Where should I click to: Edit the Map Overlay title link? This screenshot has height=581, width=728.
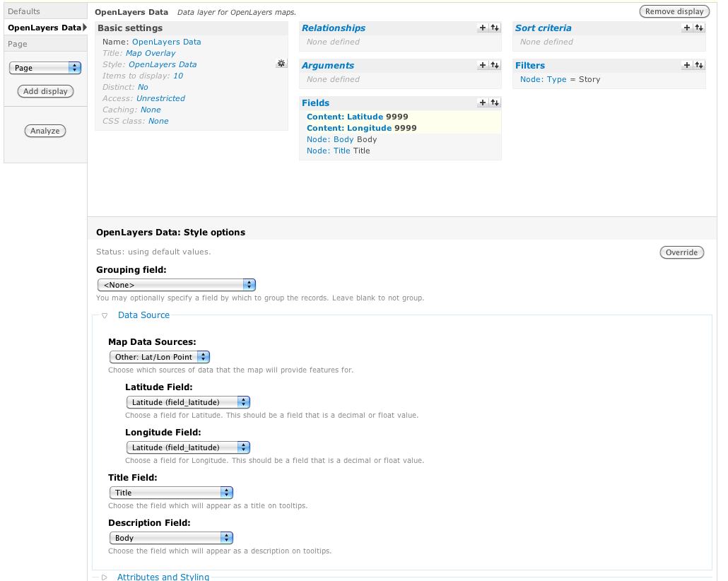coord(151,53)
